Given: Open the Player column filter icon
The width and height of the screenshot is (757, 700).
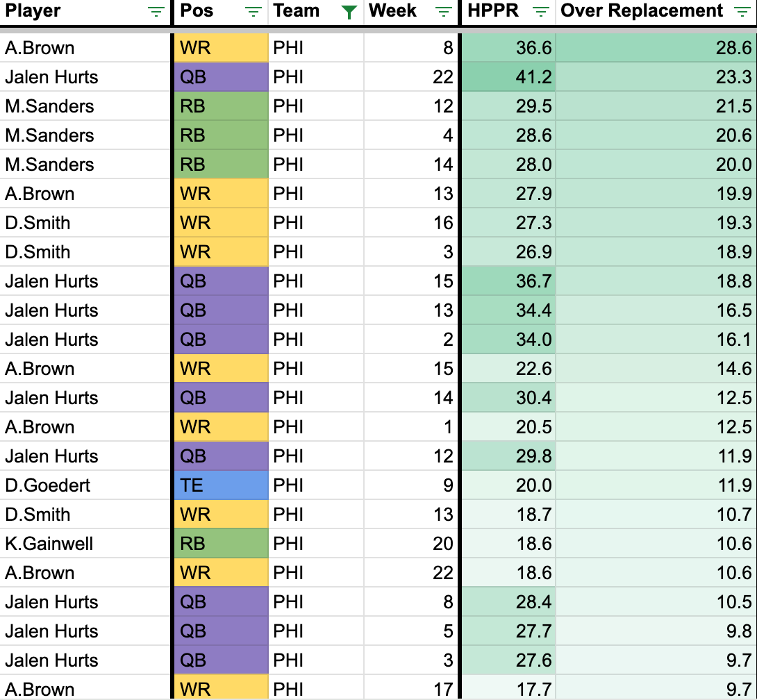Looking at the screenshot, I should pos(156,12).
